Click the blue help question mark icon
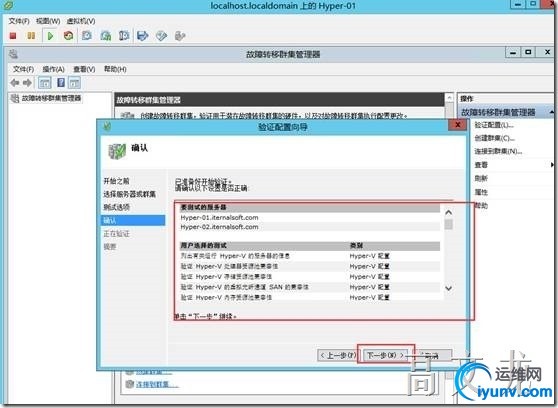This screenshot has height=408, width=558. coord(61,83)
